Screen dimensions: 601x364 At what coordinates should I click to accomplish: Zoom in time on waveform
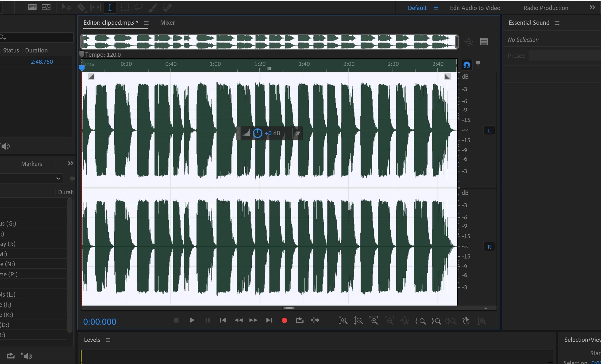click(374, 321)
